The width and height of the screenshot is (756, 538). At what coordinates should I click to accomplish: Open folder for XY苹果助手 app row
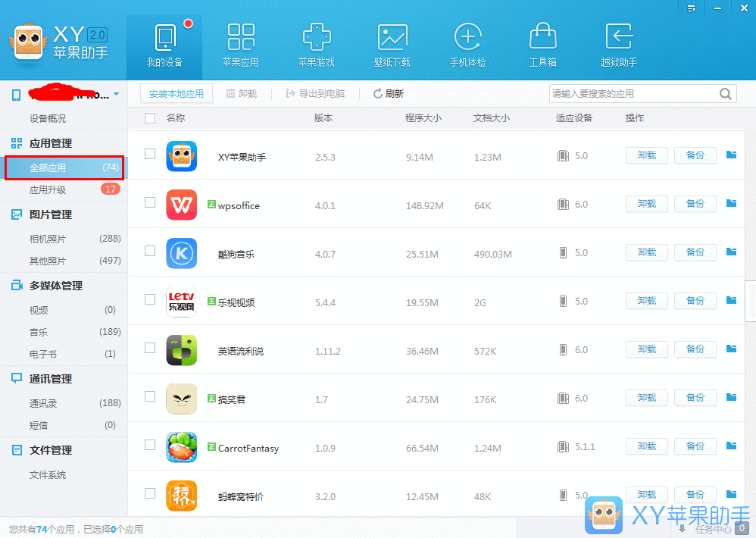click(730, 155)
